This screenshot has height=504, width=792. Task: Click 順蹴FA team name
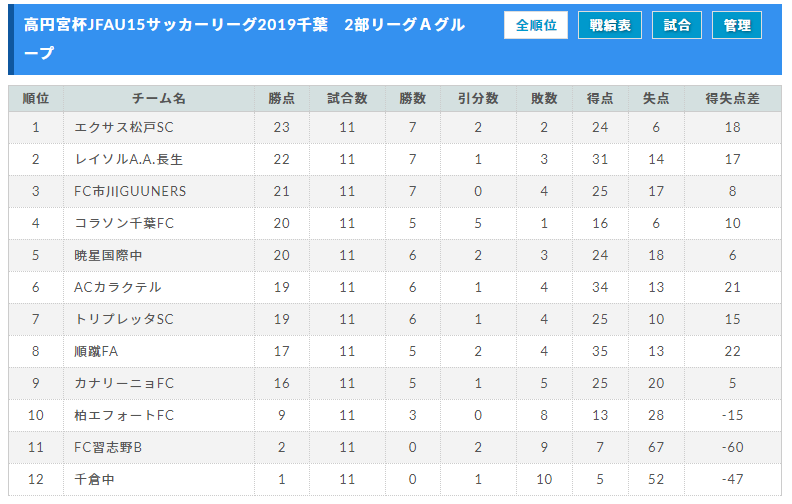(96, 351)
